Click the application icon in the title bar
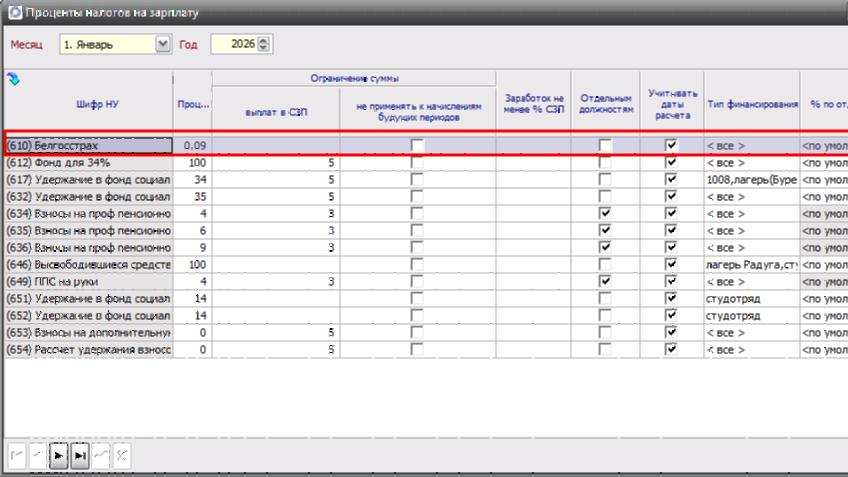 point(13,13)
